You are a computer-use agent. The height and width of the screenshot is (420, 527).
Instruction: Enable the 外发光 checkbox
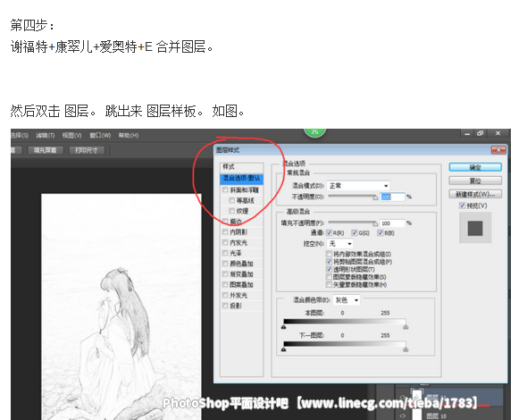point(225,295)
